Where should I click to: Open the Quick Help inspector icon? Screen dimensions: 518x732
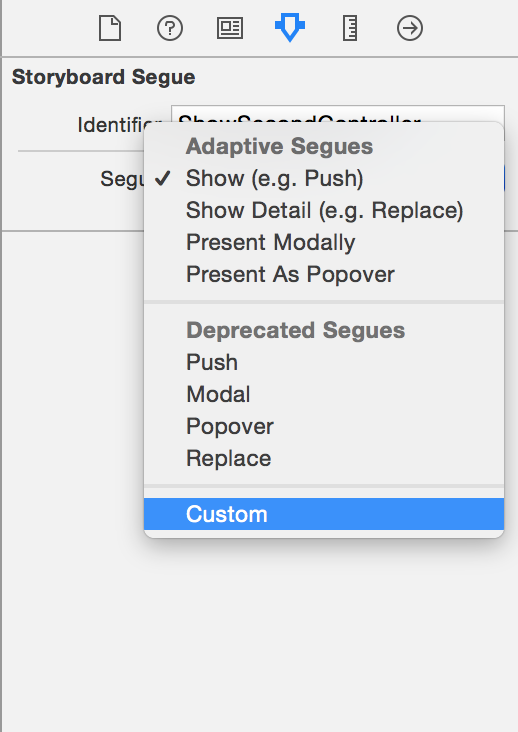170,28
